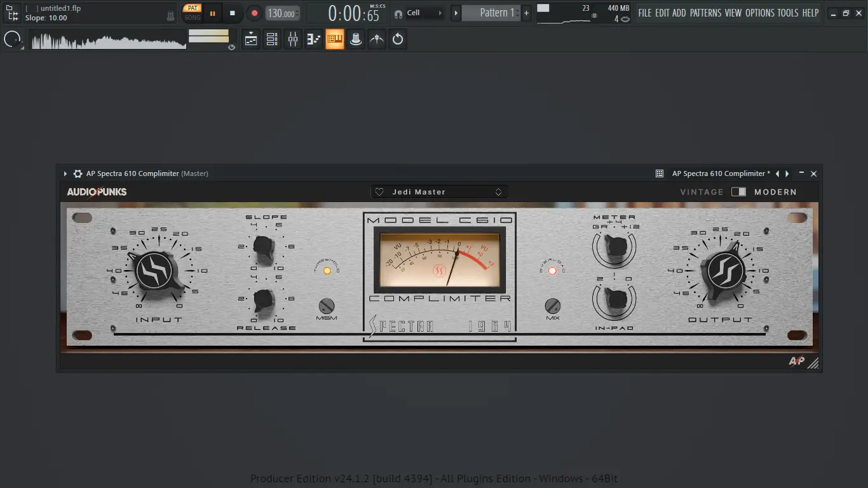Click the Undo history circular arrow icon

coord(398,39)
